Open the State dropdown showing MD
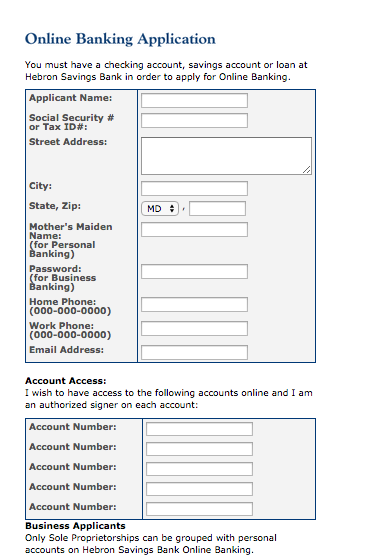Image resolution: width=365 pixels, height=556 pixels. pos(160,208)
